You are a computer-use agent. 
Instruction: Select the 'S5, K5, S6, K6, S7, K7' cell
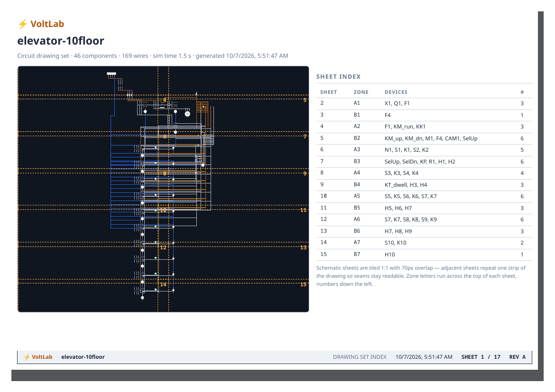coord(411,196)
